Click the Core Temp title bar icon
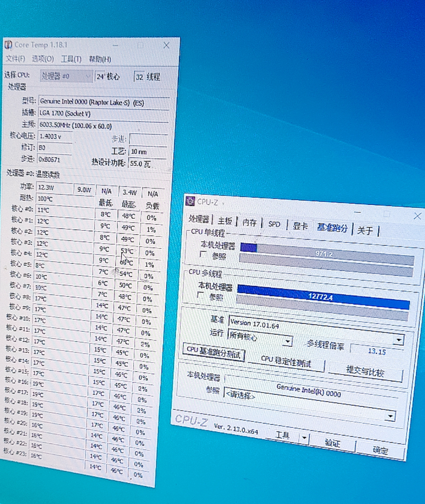 pyautogui.click(x=8, y=45)
